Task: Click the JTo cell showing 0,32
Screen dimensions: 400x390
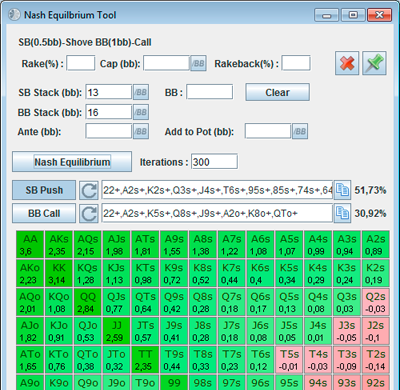Action: point(116,360)
